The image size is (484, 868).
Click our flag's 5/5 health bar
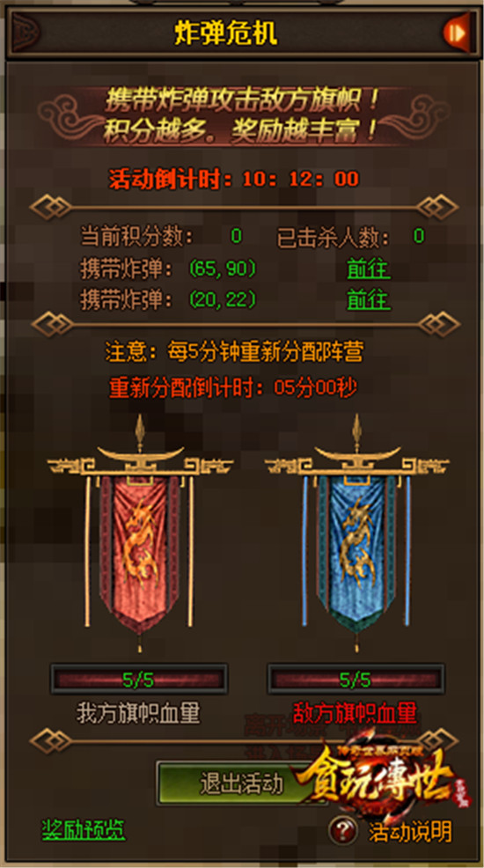click(x=138, y=680)
